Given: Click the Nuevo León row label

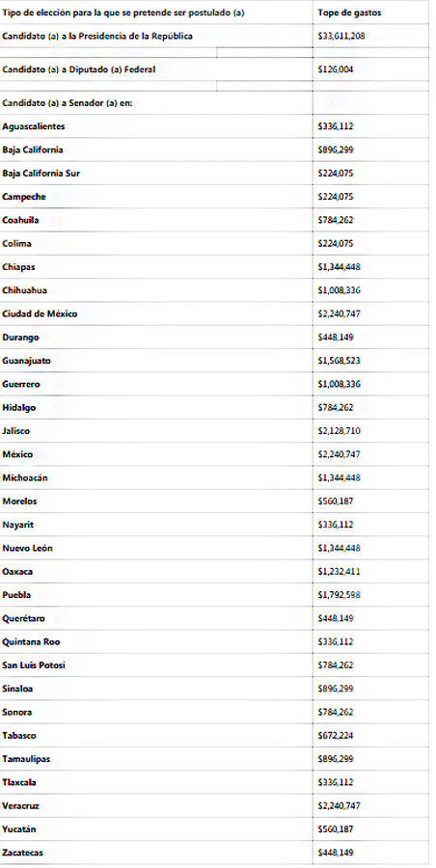Looking at the screenshot, I should tap(28, 549).
